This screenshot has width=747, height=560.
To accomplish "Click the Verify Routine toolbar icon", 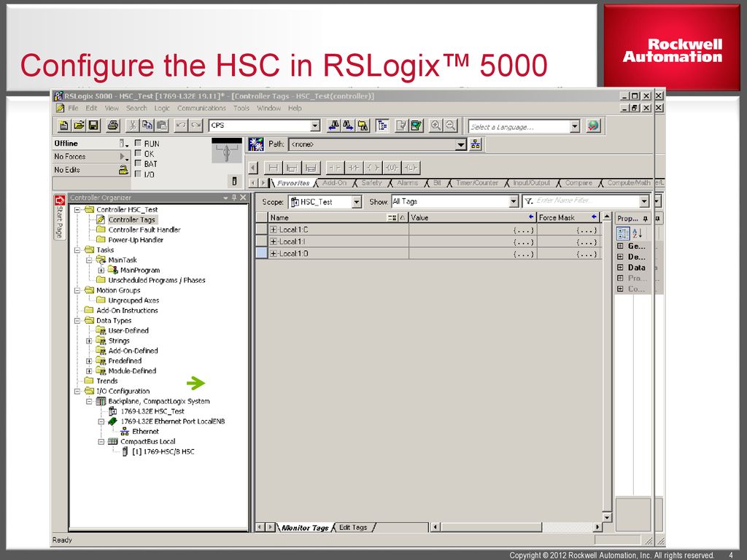I will click(402, 125).
